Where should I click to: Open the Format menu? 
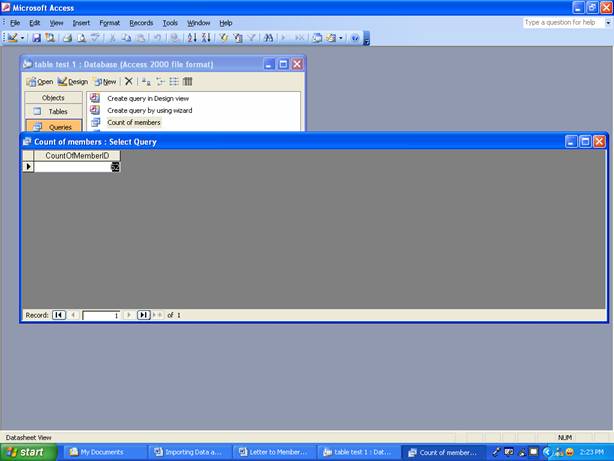click(109, 23)
